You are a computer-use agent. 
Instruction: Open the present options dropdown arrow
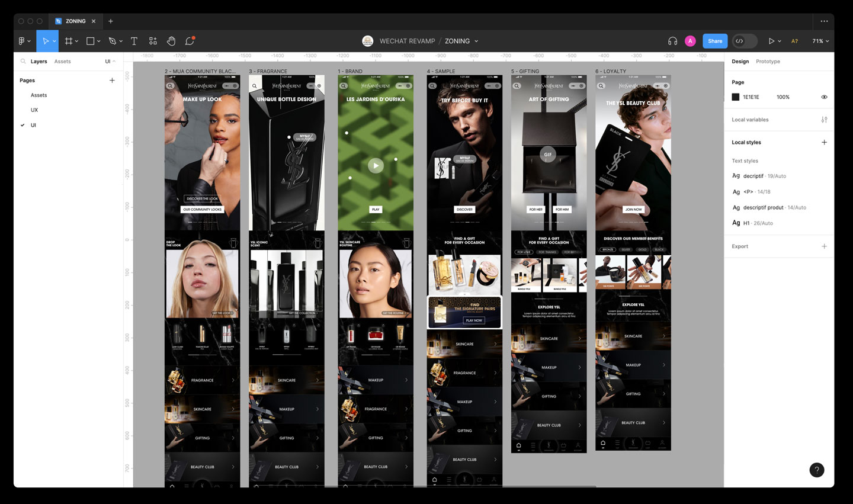(x=780, y=41)
